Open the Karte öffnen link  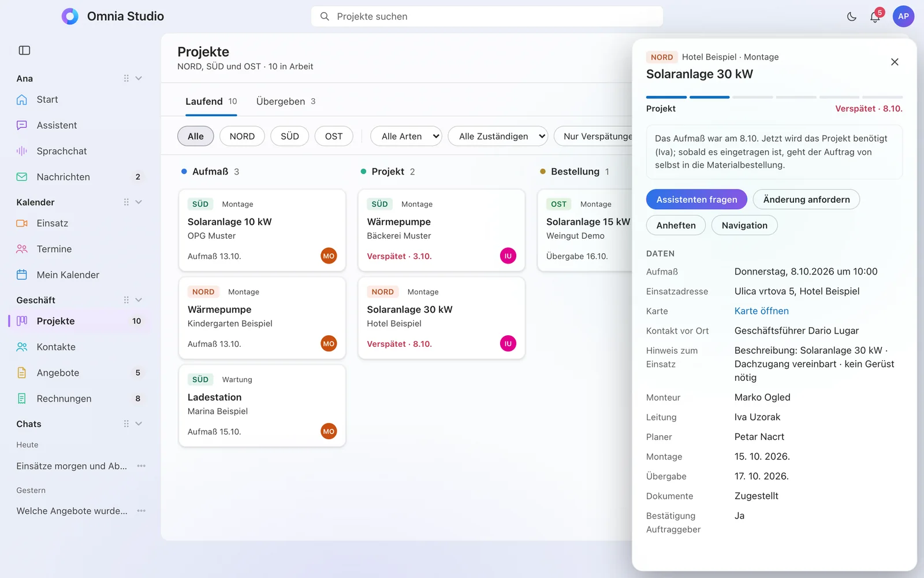(x=761, y=311)
